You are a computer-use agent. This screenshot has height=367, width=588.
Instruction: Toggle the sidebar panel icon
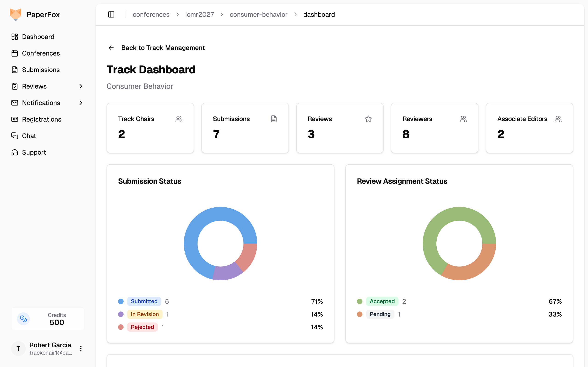111,14
